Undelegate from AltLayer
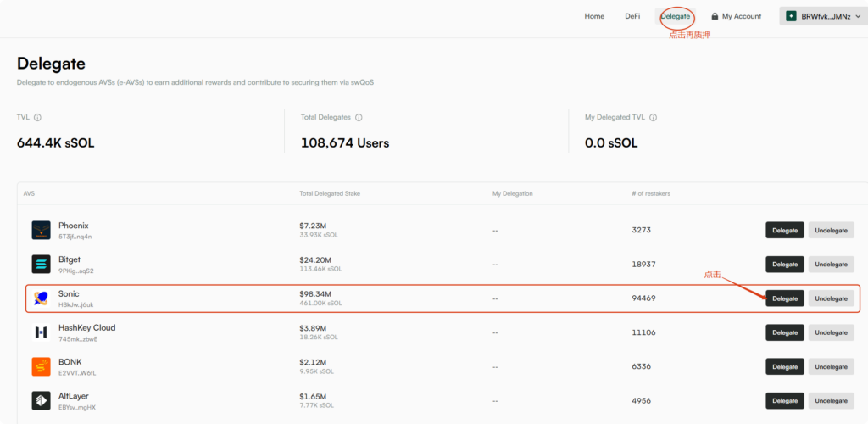This screenshot has height=424, width=868. click(x=831, y=401)
